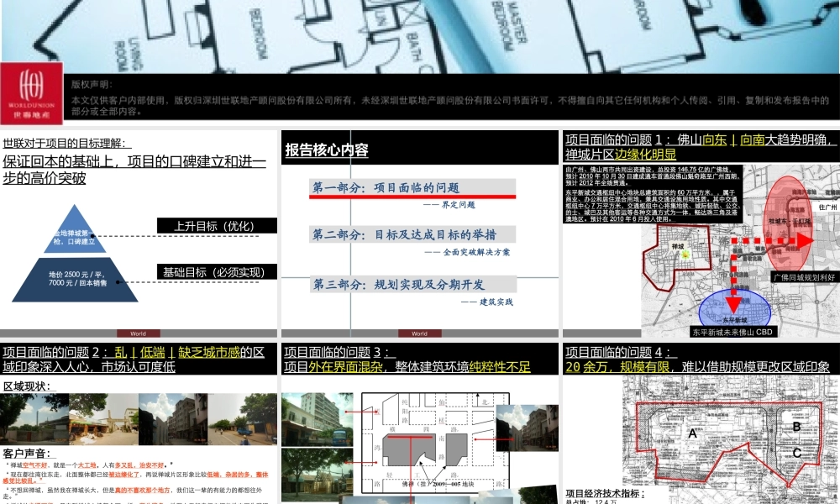Click the black description box about 广佛线

653,194
